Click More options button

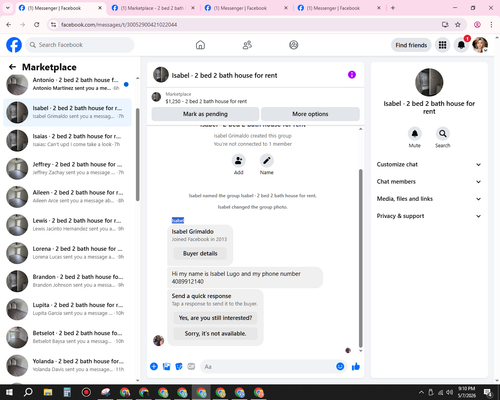pyautogui.click(x=310, y=114)
